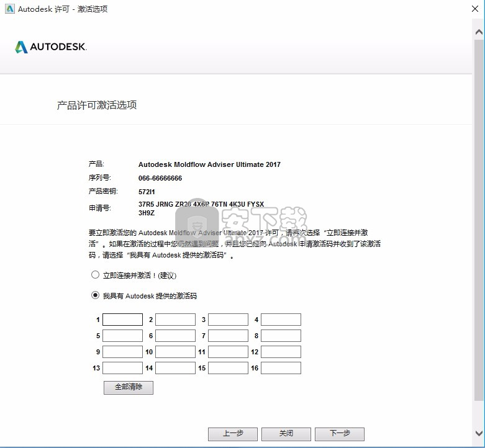Click the vertical scrollbar thumb
485x448 pixels.
pos(479,220)
